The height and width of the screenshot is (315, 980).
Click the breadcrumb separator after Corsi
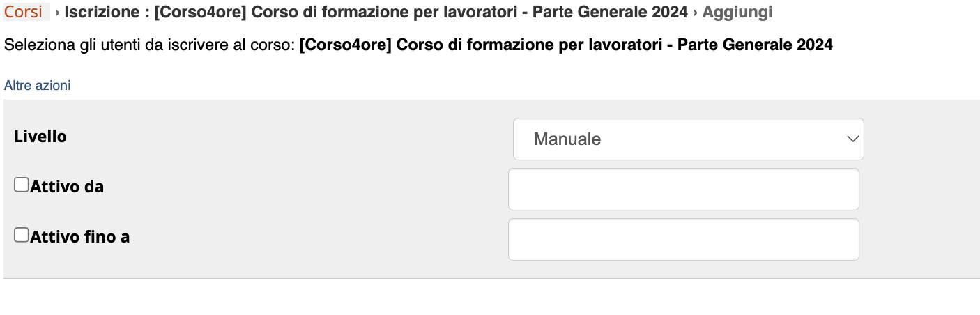[x=56, y=13]
